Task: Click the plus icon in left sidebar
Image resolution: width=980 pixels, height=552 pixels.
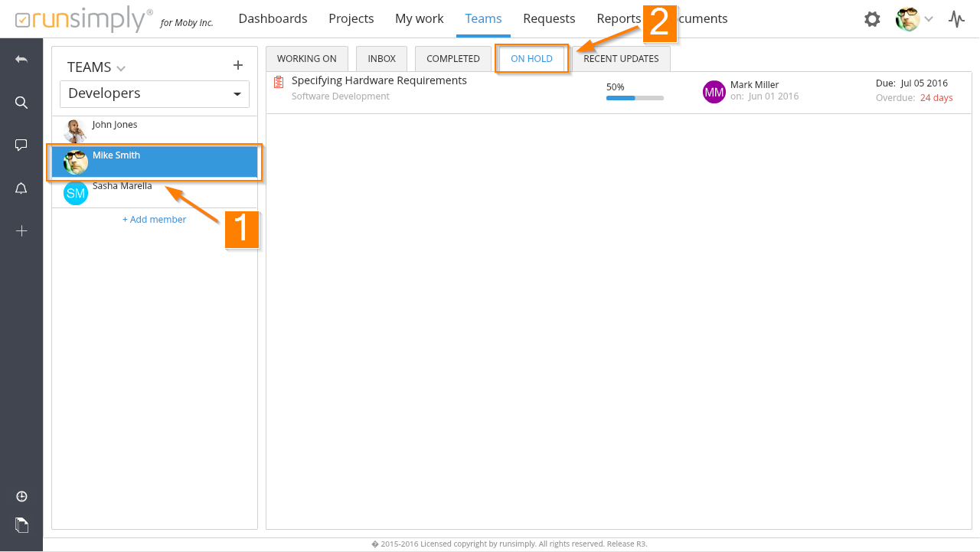Action: pos(21,231)
